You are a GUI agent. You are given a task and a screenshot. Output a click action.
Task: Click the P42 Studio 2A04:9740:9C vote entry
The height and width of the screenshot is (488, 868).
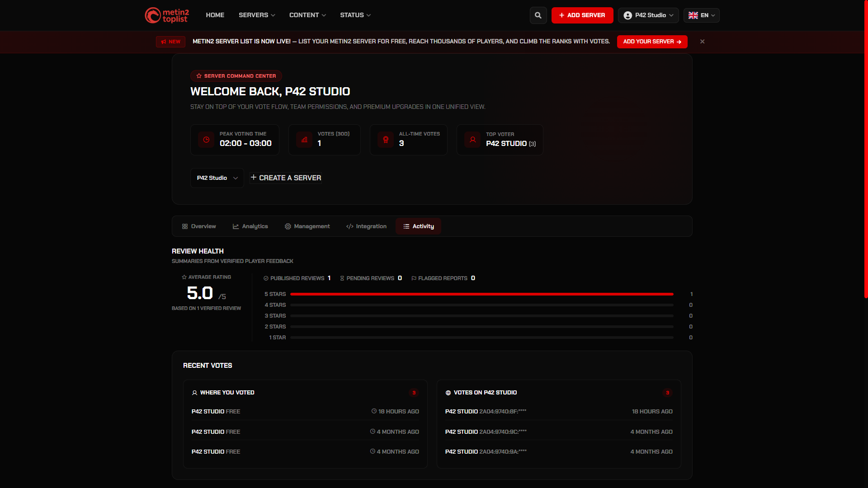point(559,432)
